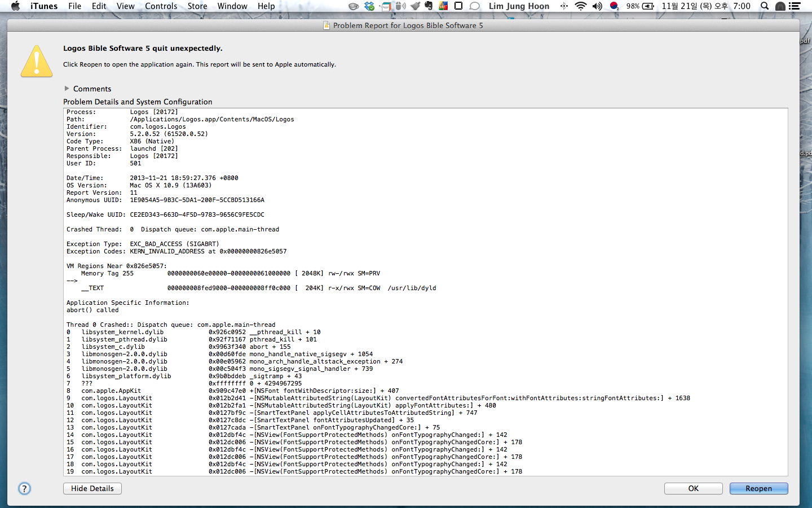Open the Window menu
Viewport: 812px width, 508px height.
[x=232, y=6]
